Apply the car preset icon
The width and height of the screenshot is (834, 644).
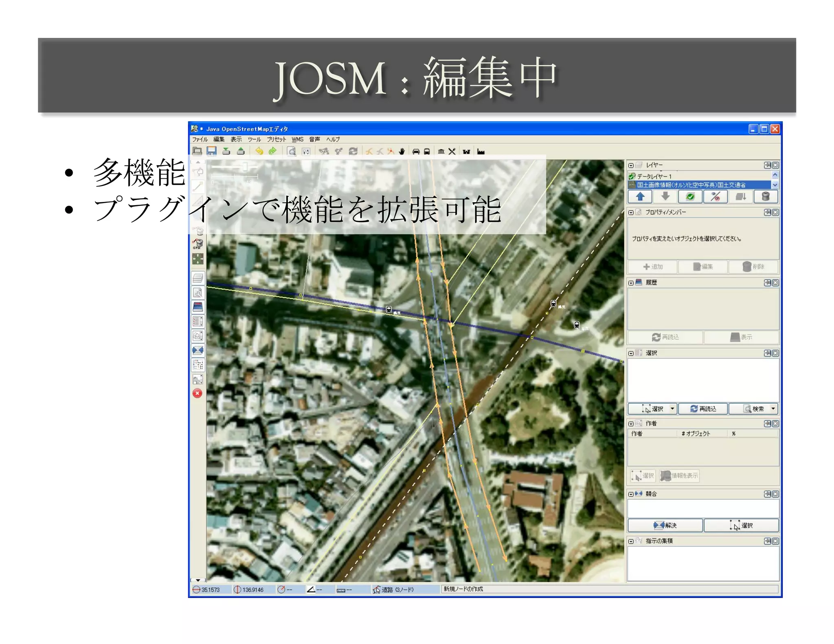[x=416, y=151]
